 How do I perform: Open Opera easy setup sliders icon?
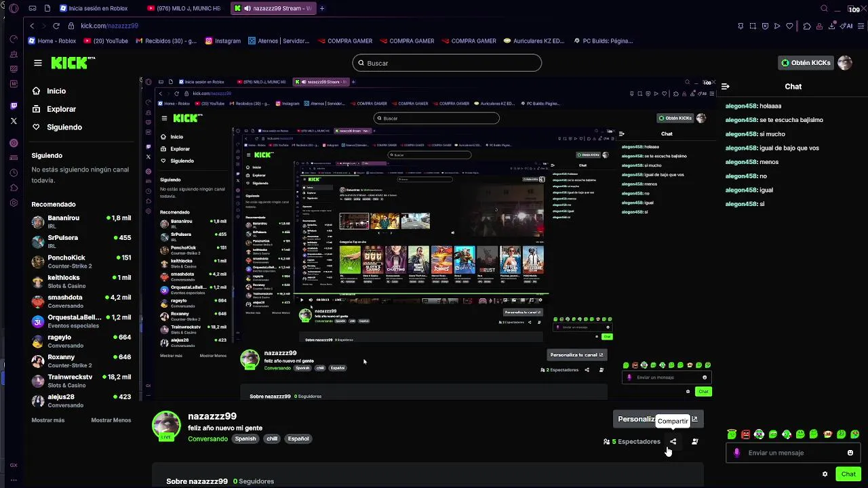coord(861,26)
